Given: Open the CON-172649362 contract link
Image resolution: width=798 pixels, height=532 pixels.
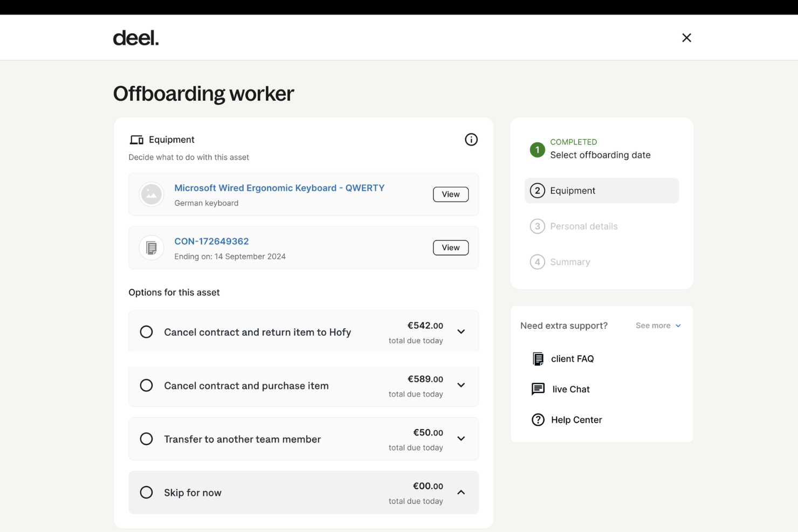Looking at the screenshot, I should coord(211,241).
